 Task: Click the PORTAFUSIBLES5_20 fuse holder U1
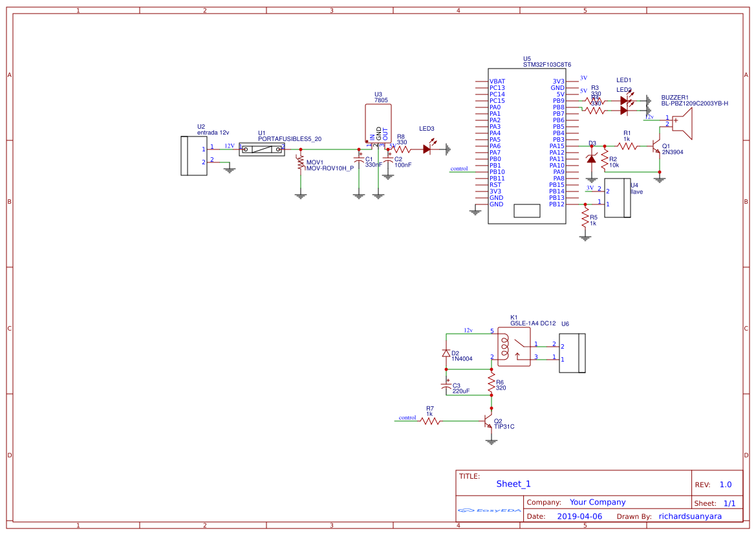[x=261, y=149]
